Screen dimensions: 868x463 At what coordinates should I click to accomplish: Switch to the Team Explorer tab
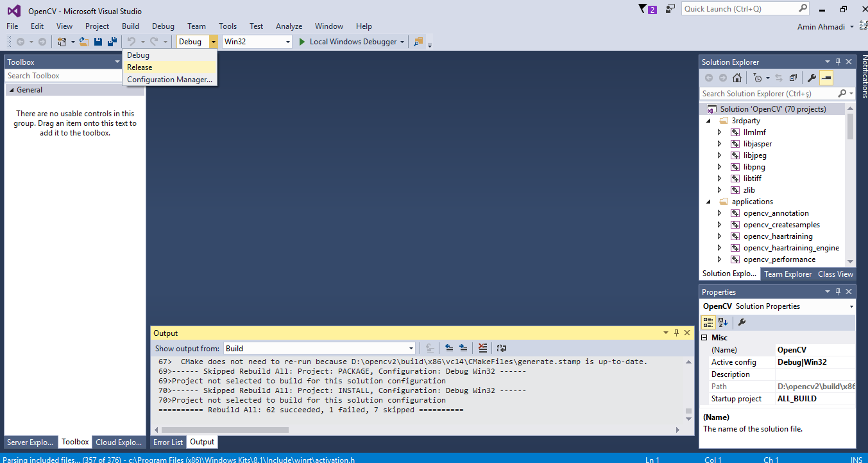788,274
